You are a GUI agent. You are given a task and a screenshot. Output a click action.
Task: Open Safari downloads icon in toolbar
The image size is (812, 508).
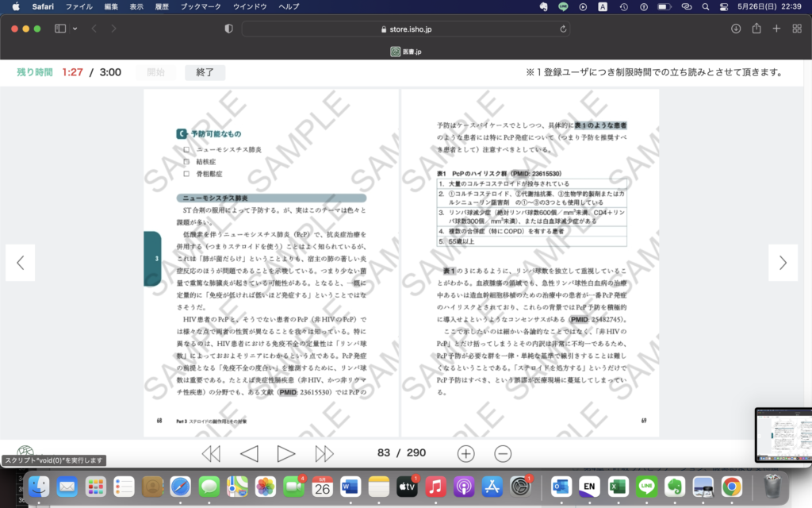point(736,29)
